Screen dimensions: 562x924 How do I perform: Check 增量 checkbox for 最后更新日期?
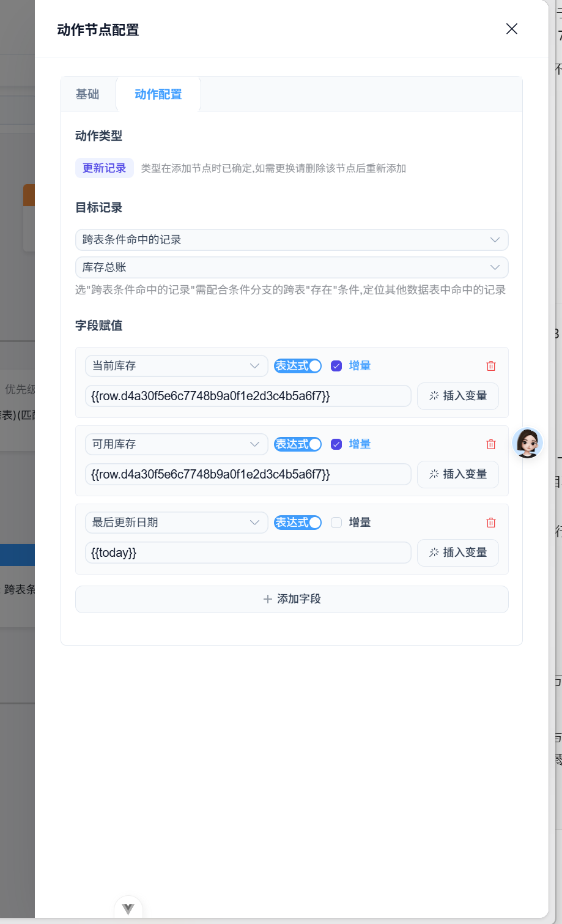point(336,523)
